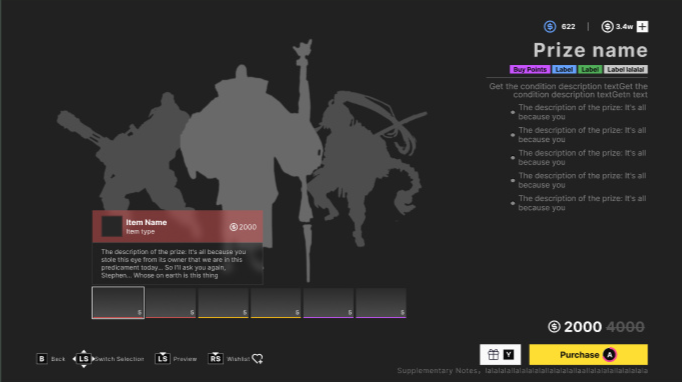
Task: Click the Y controller button icon
Action: 508,355
